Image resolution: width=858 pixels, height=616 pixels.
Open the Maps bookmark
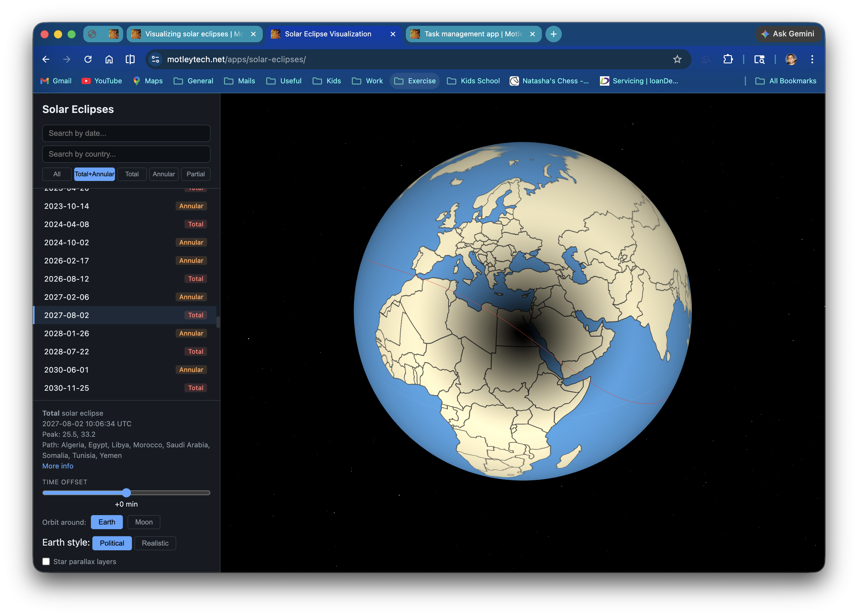[147, 81]
